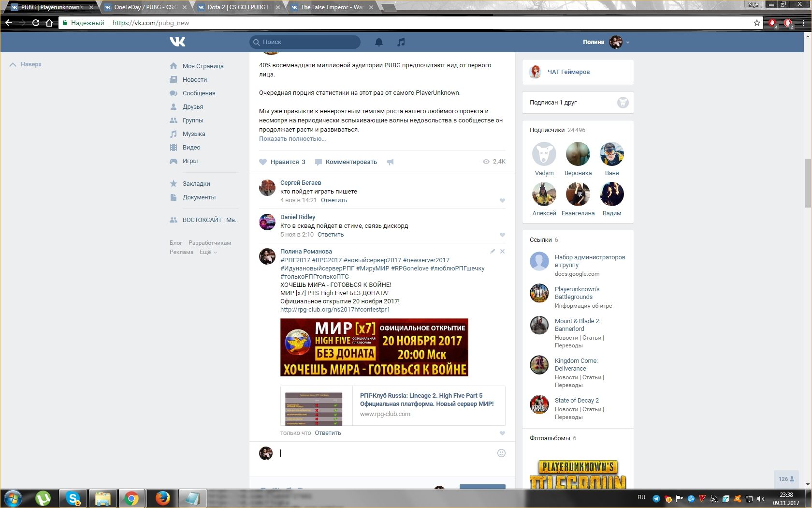The height and width of the screenshot is (508, 812).
Task: Click the gamepad icon beside Игры
Action: coord(174,161)
